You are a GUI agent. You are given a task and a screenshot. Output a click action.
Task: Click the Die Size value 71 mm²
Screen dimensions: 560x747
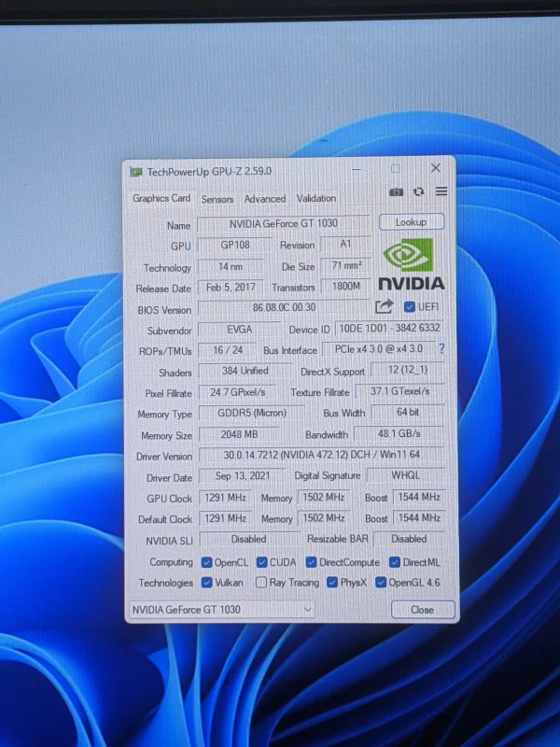pyautogui.click(x=346, y=265)
